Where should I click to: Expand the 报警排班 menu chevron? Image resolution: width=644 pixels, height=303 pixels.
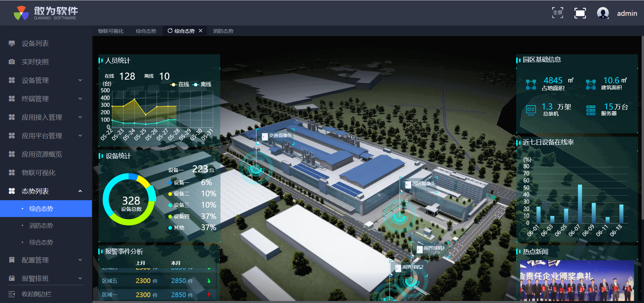(x=80, y=278)
